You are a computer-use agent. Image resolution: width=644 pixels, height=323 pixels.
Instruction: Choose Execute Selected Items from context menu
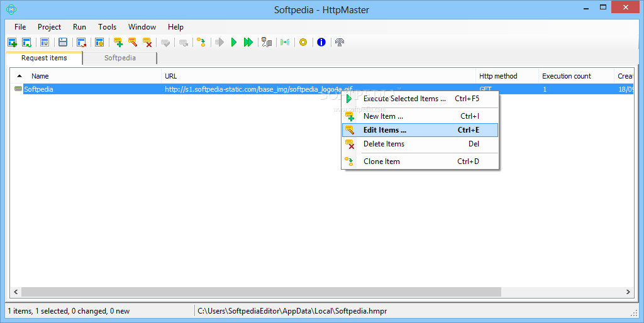[x=419, y=99]
